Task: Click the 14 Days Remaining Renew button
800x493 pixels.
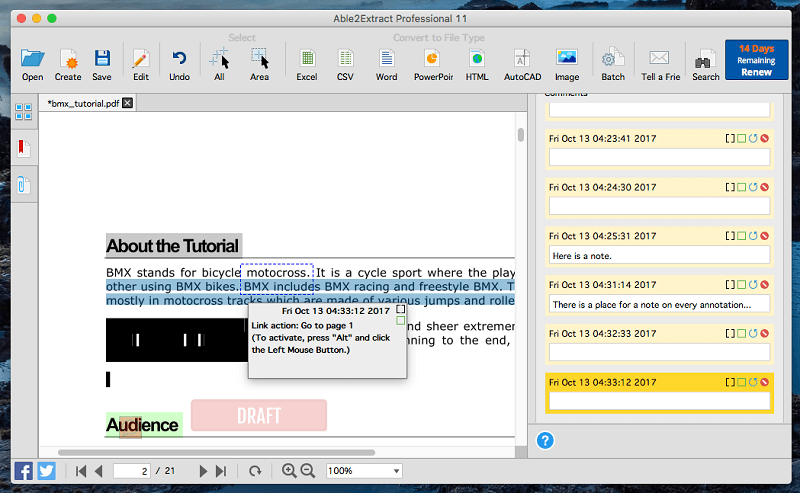Action: click(x=756, y=60)
